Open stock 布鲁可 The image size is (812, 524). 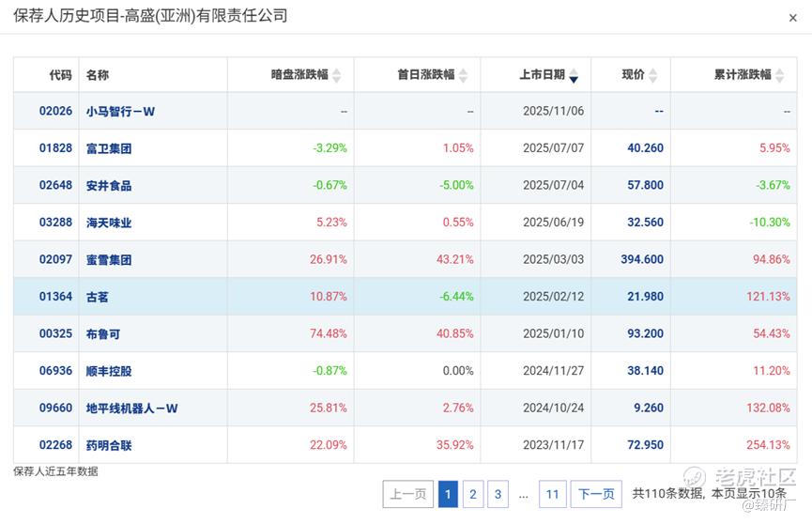point(103,333)
